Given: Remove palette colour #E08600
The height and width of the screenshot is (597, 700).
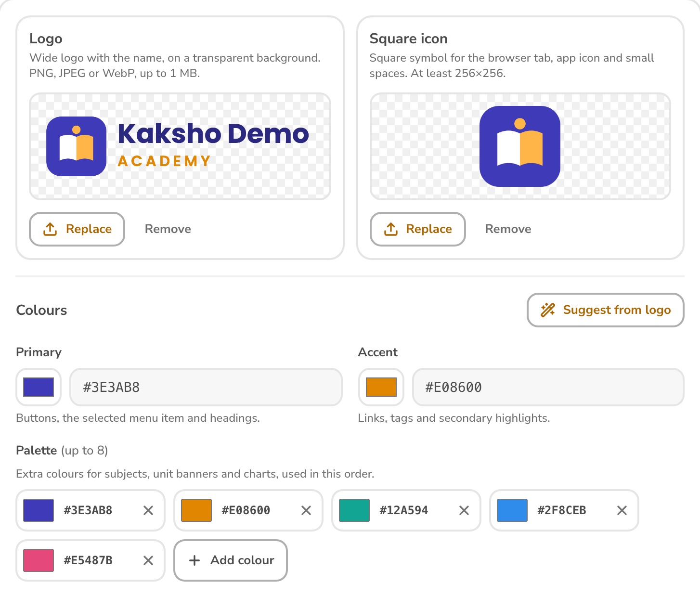Looking at the screenshot, I should (x=306, y=510).
